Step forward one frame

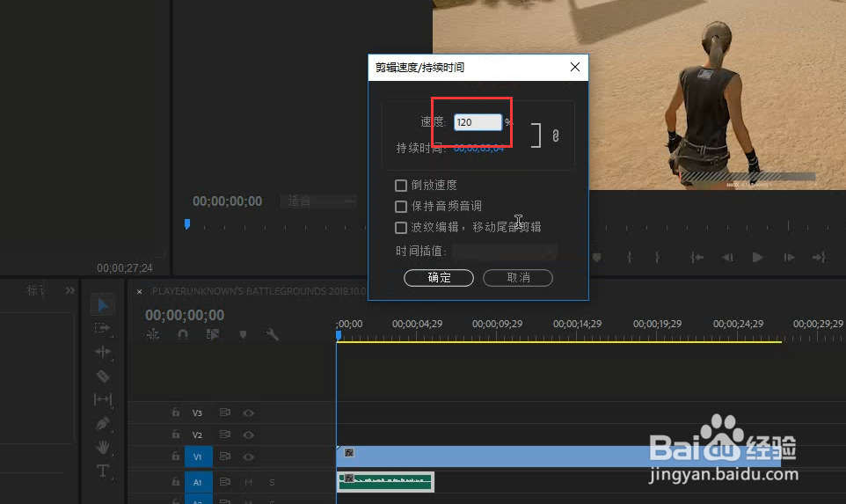click(x=789, y=258)
